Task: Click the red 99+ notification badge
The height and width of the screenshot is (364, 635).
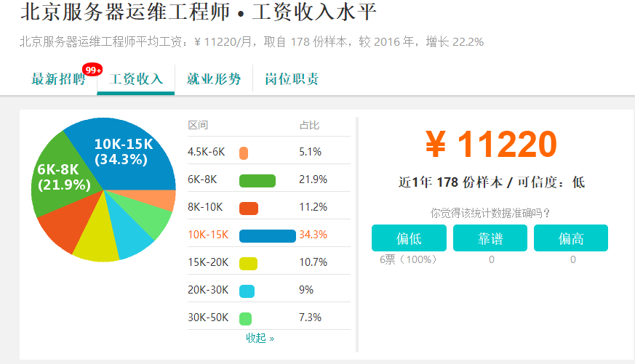Action: [92, 70]
